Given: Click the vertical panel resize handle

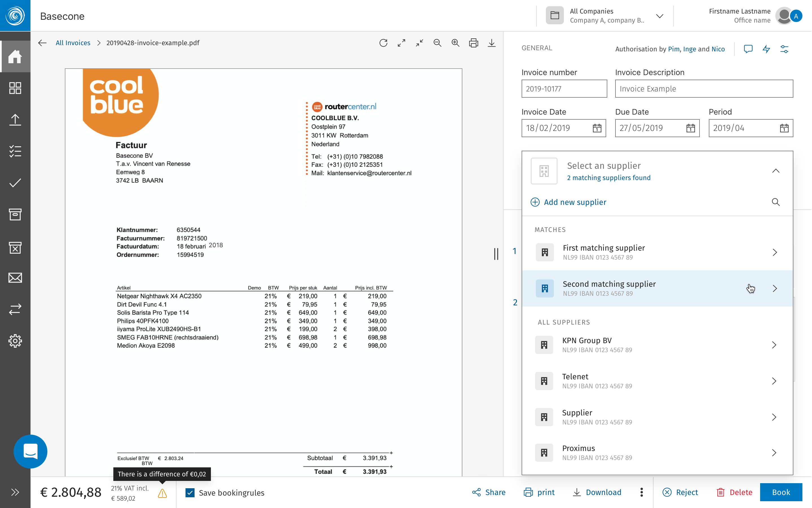Looking at the screenshot, I should (496, 254).
